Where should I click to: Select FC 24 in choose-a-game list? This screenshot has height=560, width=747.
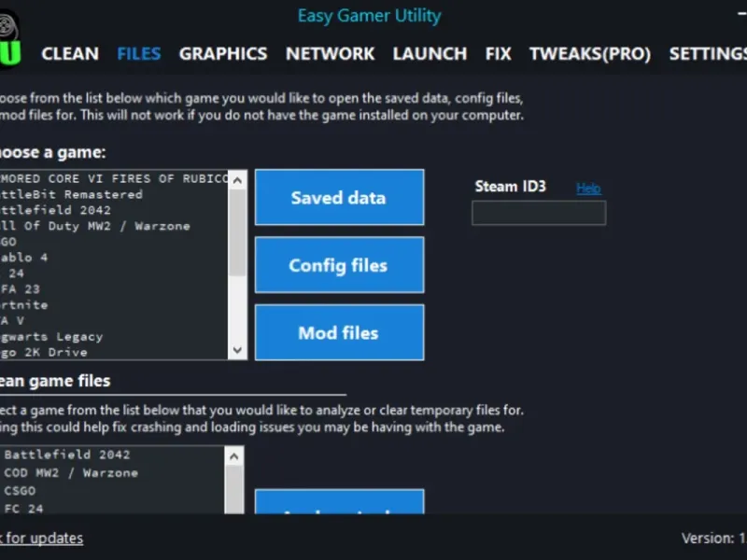(114, 273)
